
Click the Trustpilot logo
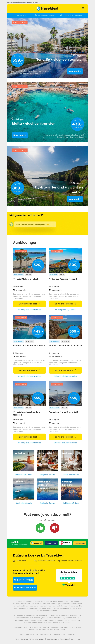[x=68, y=585]
